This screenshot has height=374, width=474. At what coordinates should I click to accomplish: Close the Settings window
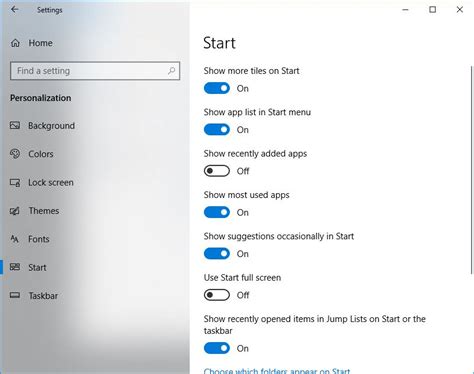pyautogui.click(x=460, y=10)
